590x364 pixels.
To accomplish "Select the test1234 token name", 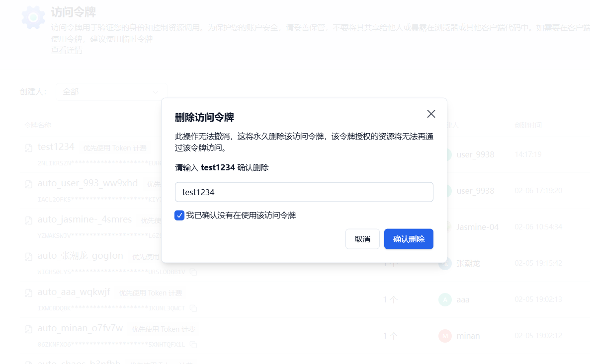I will (56, 146).
